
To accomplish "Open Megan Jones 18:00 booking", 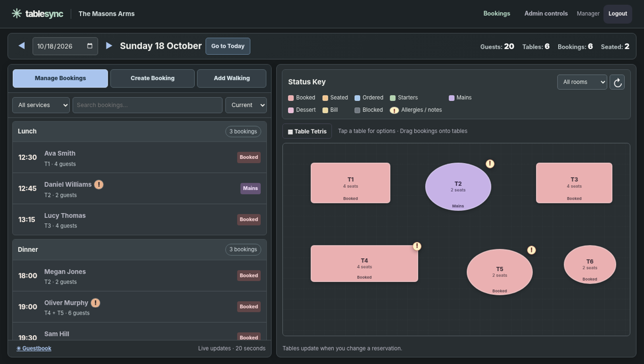I will point(140,276).
